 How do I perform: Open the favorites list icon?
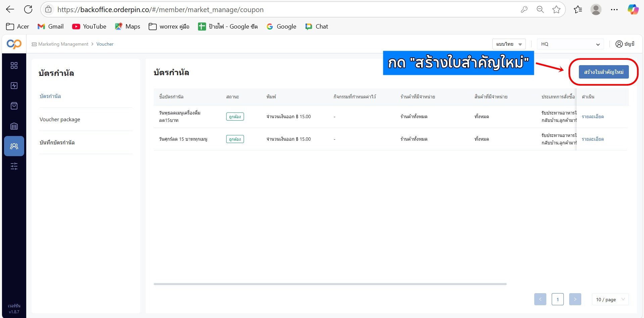[x=578, y=9]
